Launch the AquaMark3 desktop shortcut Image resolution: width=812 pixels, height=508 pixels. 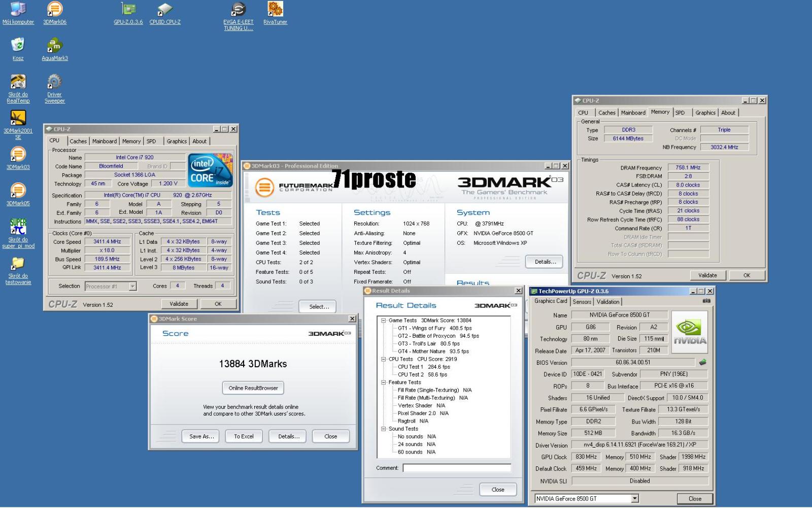(54, 49)
